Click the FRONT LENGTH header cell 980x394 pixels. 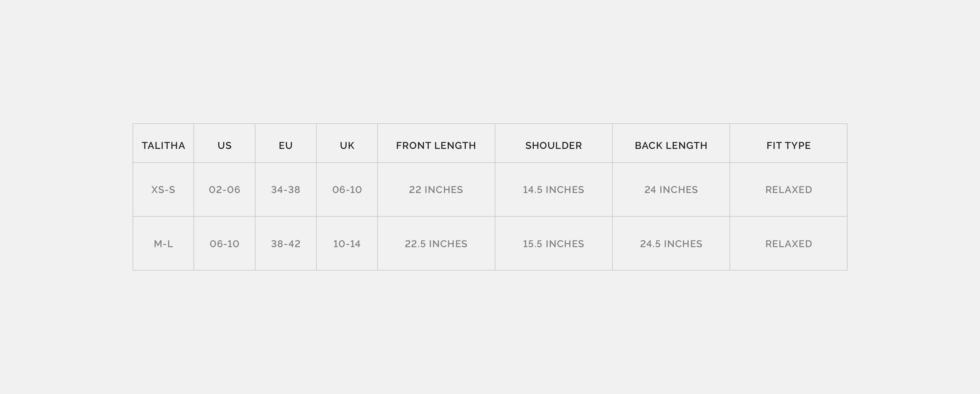[x=436, y=145]
